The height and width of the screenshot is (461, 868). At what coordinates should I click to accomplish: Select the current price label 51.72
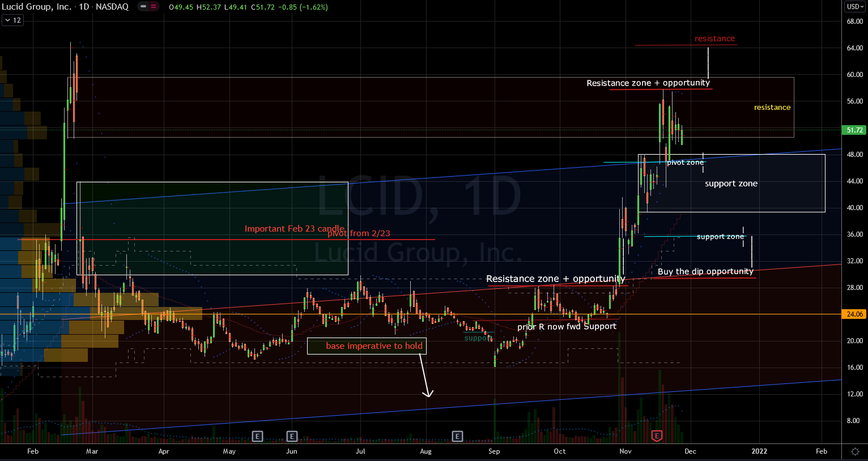pyautogui.click(x=855, y=130)
